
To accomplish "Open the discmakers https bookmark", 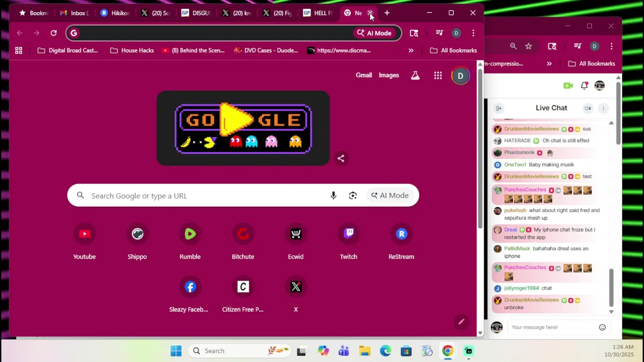I will (x=339, y=50).
